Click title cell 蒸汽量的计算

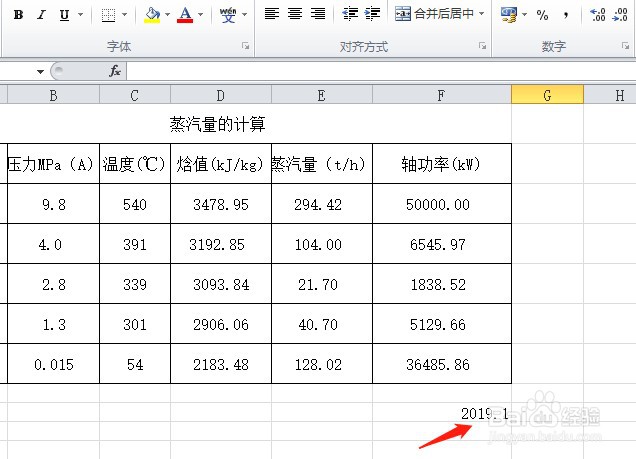coord(217,124)
